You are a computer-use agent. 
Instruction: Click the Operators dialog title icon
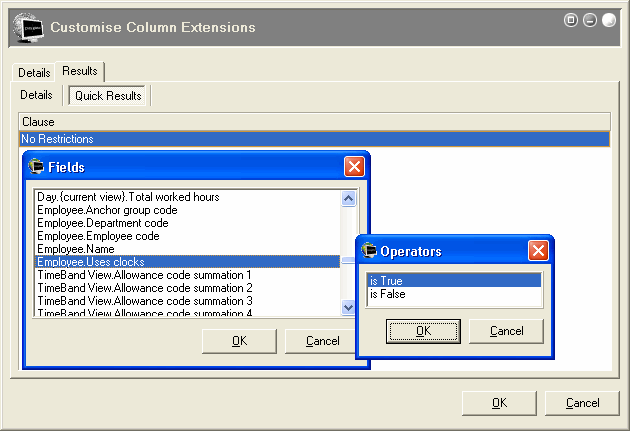(x=369, y=251)
